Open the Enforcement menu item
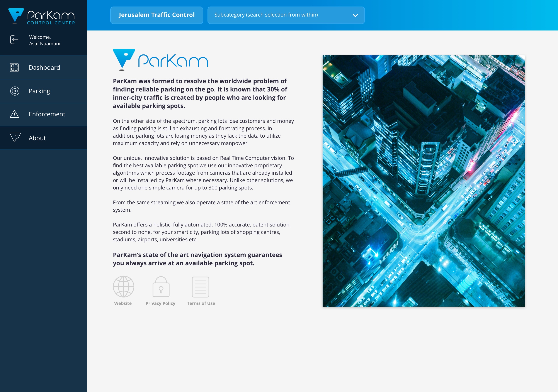The height and width of the screenshot is (392, 558). 44,114
